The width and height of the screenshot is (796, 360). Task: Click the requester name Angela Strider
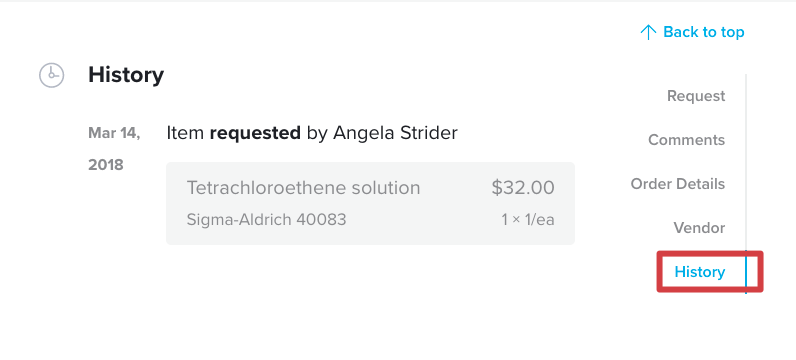pyautogui.click(x=395, y=133)
